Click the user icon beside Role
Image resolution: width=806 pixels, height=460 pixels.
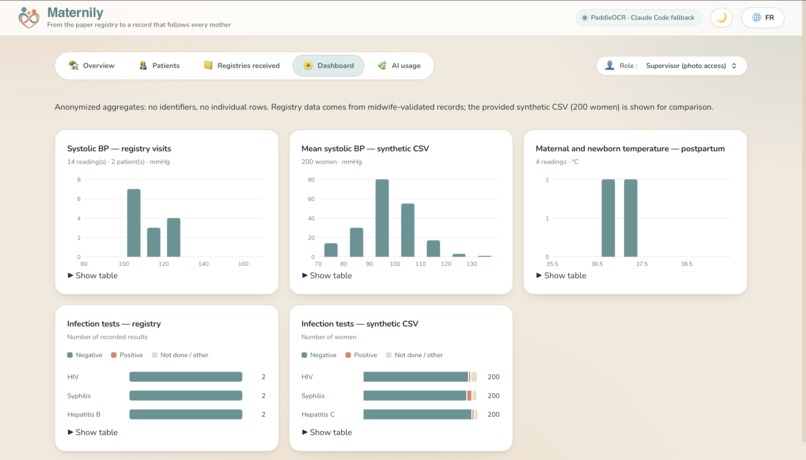click(610, 65)
